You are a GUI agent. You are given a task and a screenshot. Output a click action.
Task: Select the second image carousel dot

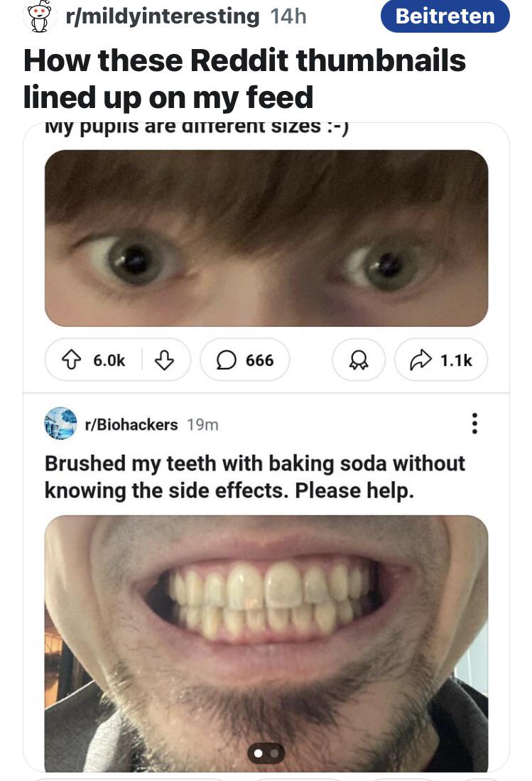[274, 753]
